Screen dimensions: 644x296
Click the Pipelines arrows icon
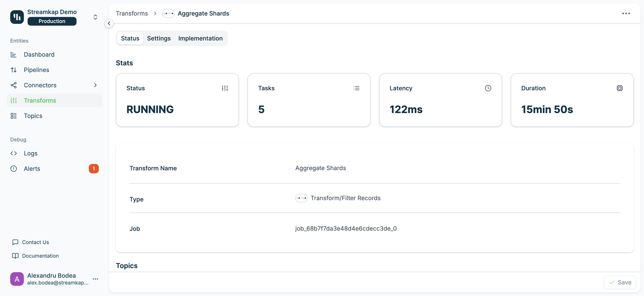point(13,70)
